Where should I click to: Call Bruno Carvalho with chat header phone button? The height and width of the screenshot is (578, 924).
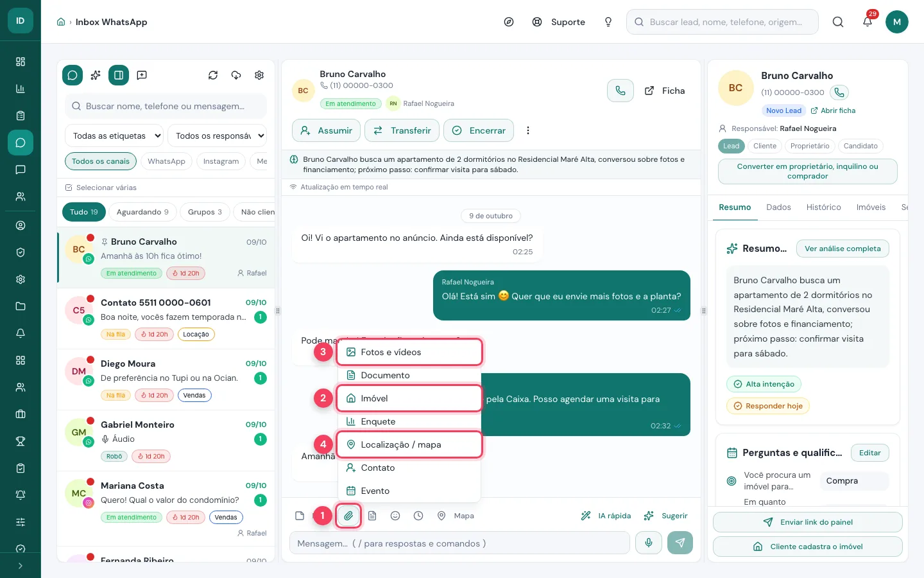[x=620, y=91]
